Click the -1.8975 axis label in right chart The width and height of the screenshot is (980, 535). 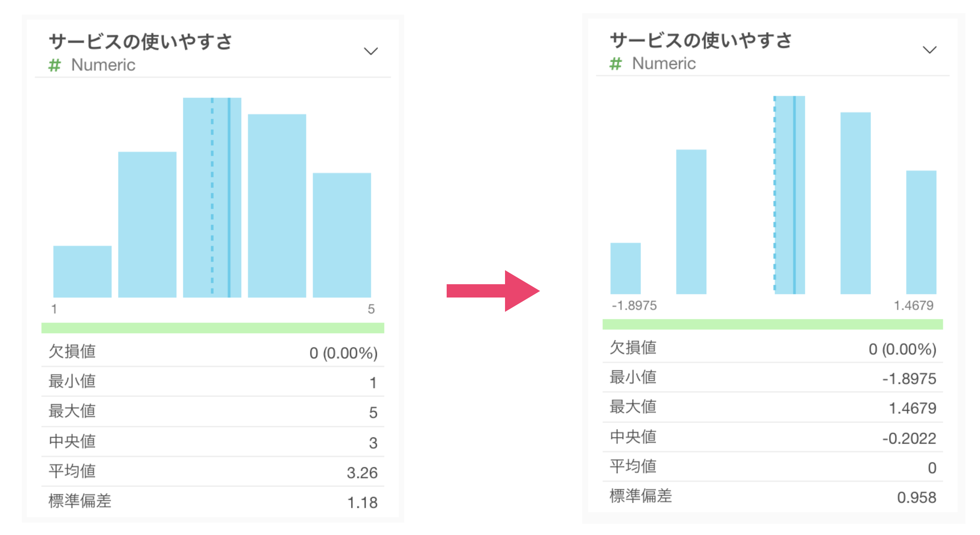pyautogui.click(x=634, y=306)
